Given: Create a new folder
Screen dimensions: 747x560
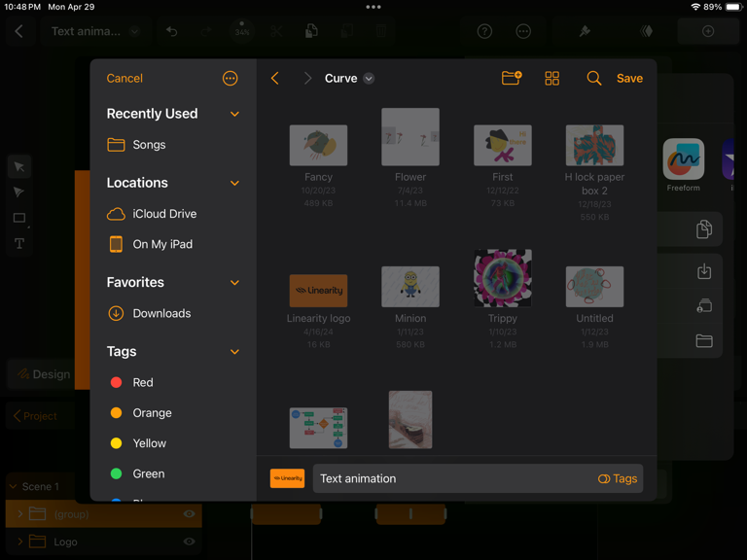Looking at the screenshot, I should click(512, 78).
